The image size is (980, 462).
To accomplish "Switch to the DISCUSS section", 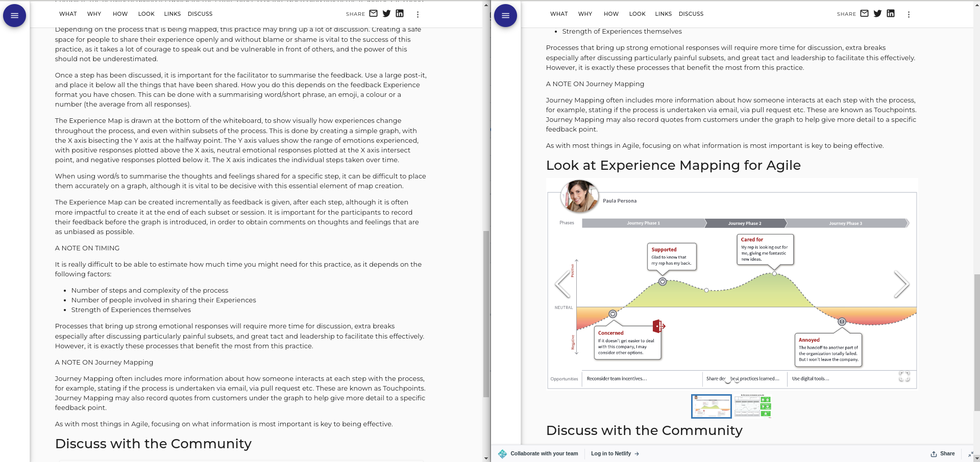I will coord(691,14).
